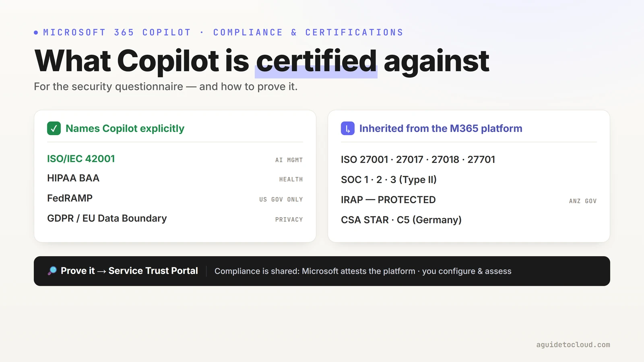Click the HIPAA BAA row text
The image size is (644, 362).
[x=73, y=178]
